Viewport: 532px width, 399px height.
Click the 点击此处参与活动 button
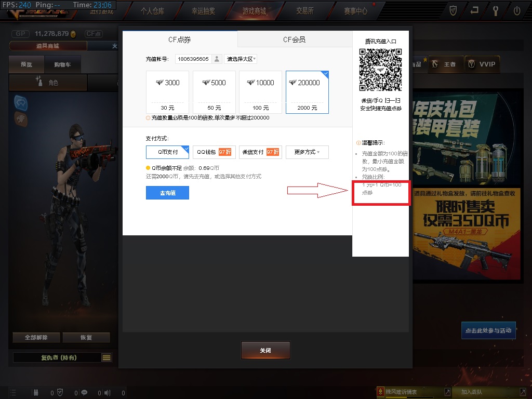tap(488, 330)
